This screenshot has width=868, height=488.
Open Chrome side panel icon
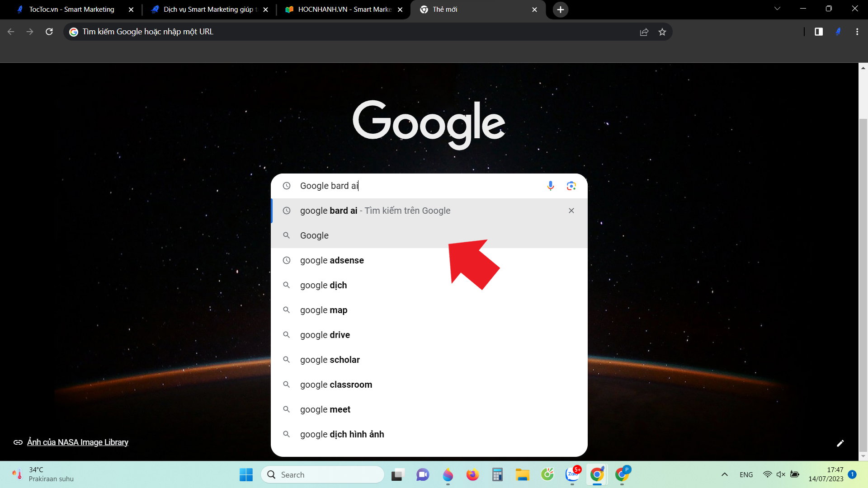818,32
